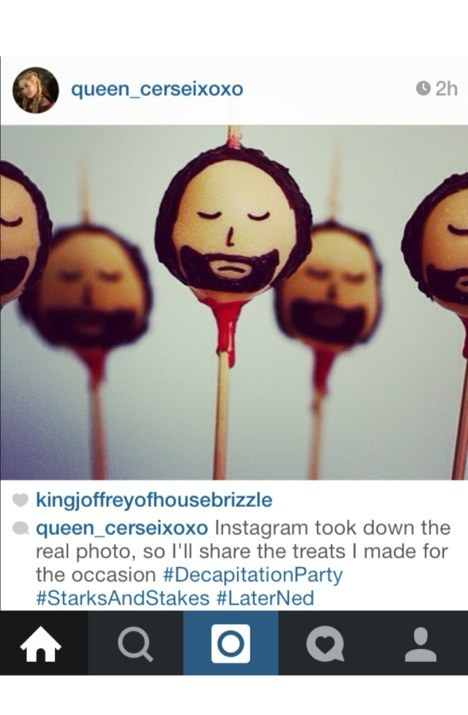Go to the Profile person tab
Viewport: 468px width, 715px height.
(x=421, y=644)
